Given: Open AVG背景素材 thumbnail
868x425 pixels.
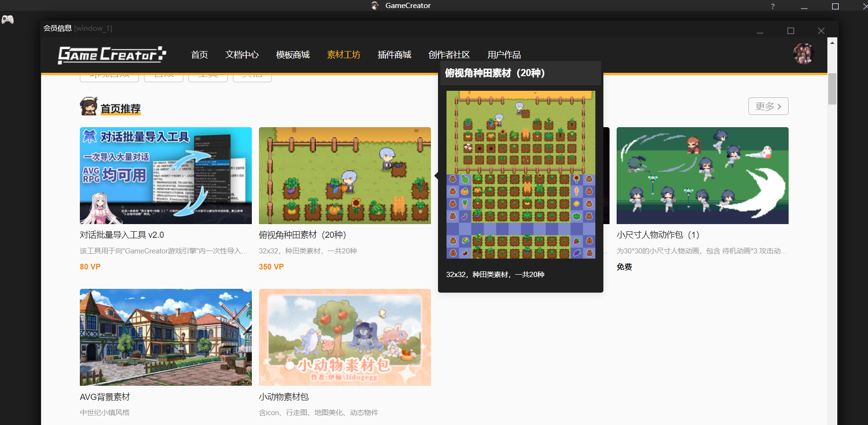Looking at the screenshot, I should pos(166,337).
